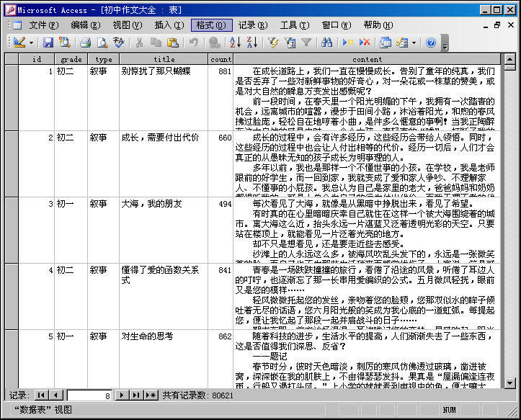Click title cell 别惊扰了那只蝴蝶
This screenshot has height=420, width=521.
[164, 98]
